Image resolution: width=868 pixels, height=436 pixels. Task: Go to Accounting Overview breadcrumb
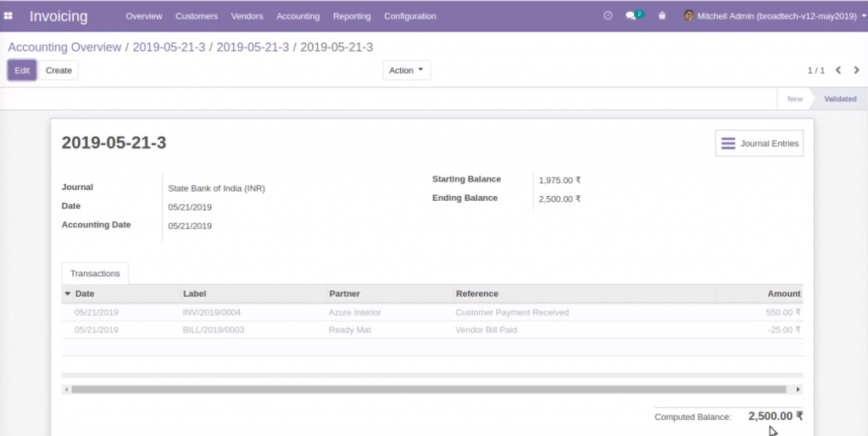[x=64, y=48]
